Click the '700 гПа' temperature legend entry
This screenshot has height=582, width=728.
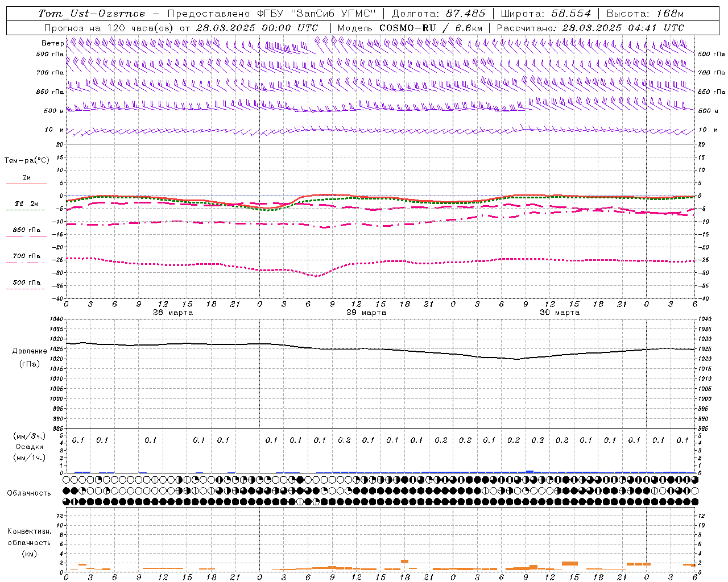pos(26,256)
